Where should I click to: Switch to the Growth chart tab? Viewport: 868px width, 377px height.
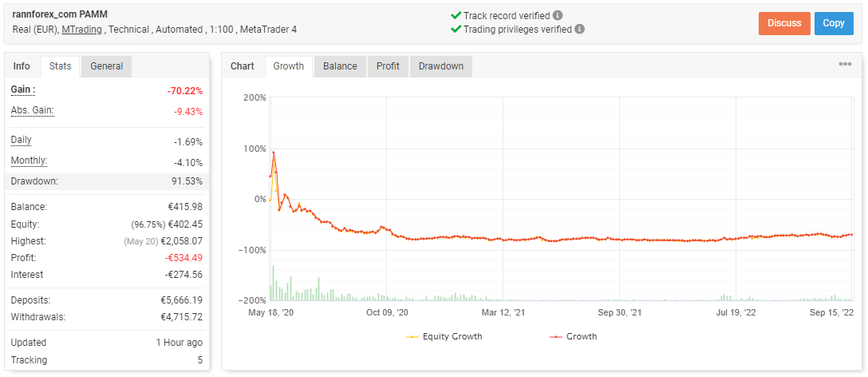click(x=289, y=66)
